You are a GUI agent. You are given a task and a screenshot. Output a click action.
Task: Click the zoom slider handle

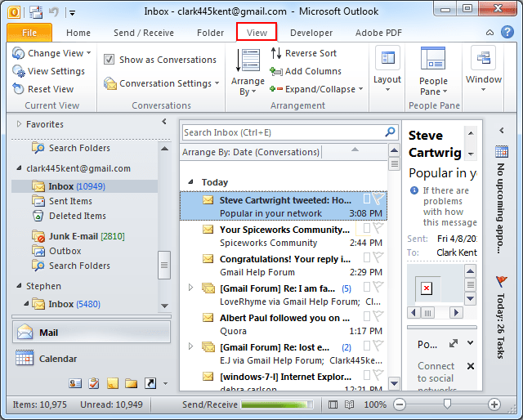(447, 404)
